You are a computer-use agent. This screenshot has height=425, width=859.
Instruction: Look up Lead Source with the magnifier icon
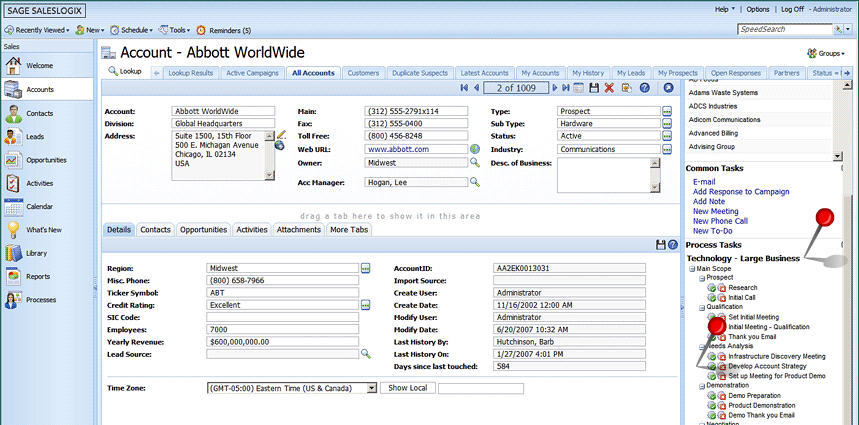click(365, 354)
